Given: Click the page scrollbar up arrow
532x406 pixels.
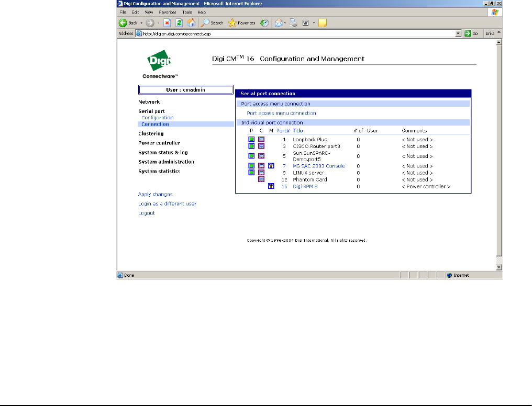Looking at the screenshot, I should (x=498, y=42).
